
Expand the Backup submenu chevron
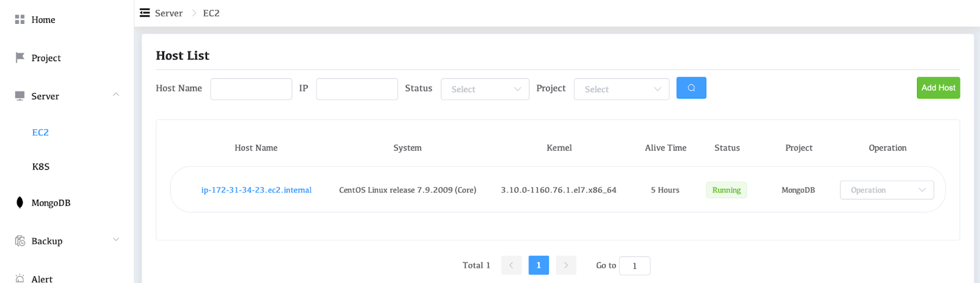(x=116, y=240)
